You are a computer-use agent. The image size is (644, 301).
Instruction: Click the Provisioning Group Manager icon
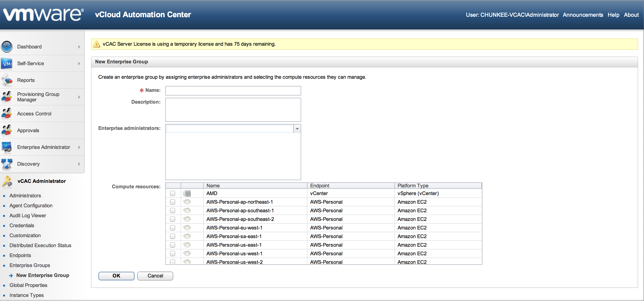click(x=7, y=97)
